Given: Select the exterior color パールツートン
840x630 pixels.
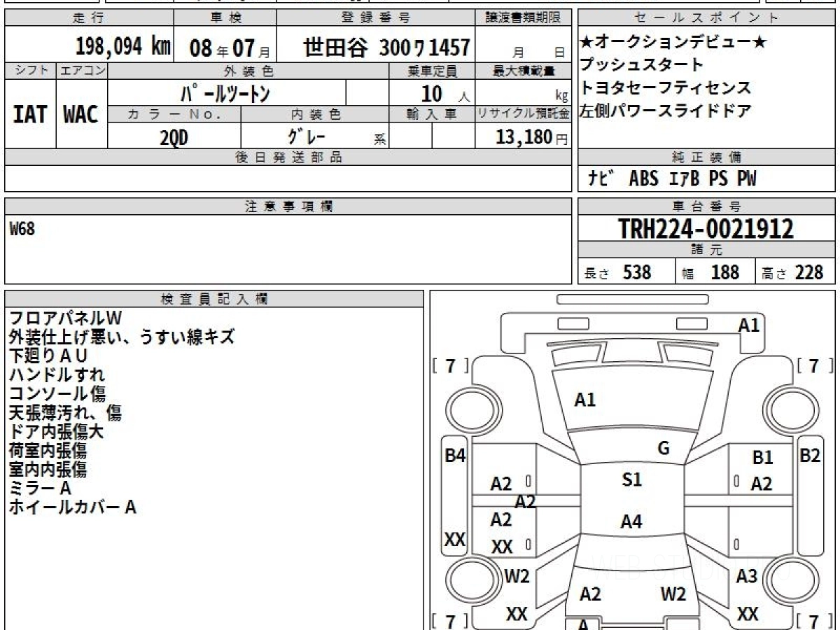Looking at the screenshot, I should [225, 93].
